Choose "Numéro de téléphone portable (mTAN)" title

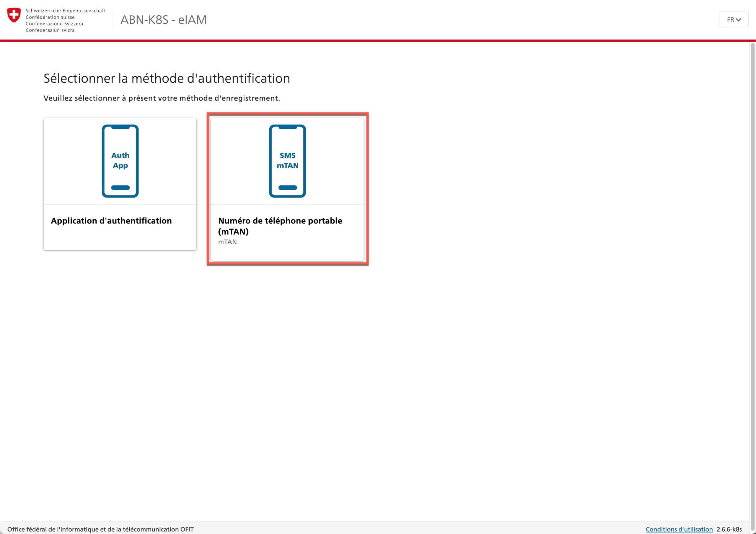pos(280,226)
